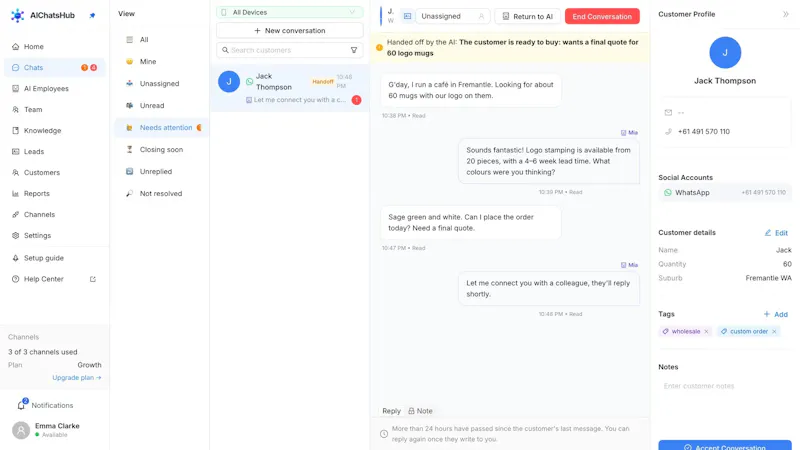Remove the custom order tag
800x450 pixels.
(x=774, y=332)
